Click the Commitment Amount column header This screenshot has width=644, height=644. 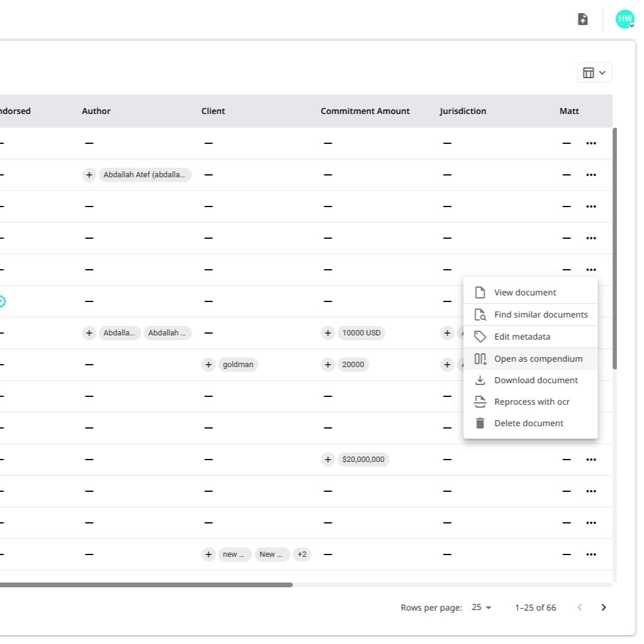365,111
